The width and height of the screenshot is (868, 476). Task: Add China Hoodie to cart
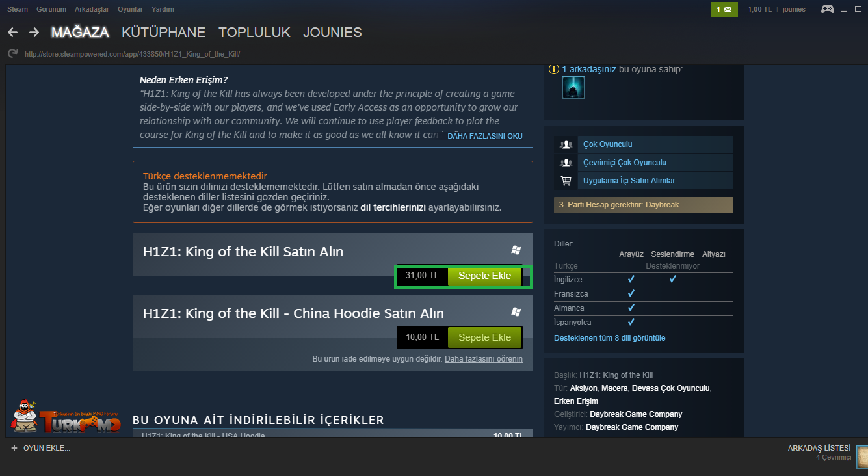pyautogui.click(x=484, y=337)
